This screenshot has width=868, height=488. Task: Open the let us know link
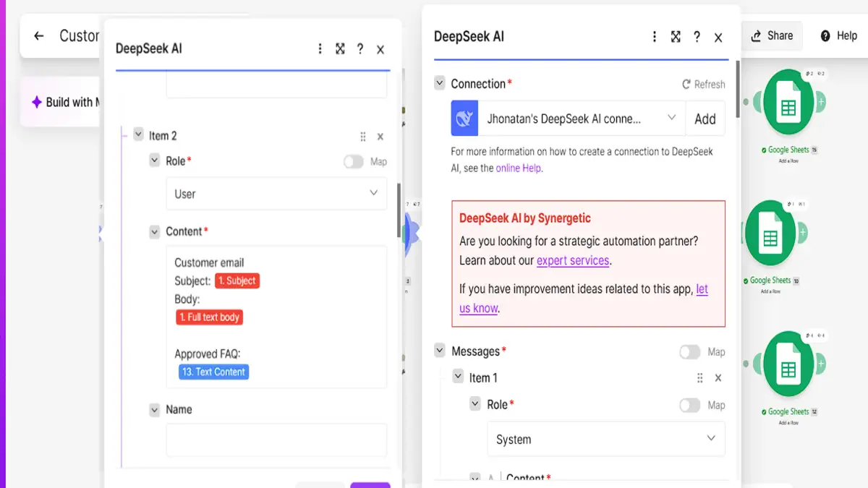[584, 299]
